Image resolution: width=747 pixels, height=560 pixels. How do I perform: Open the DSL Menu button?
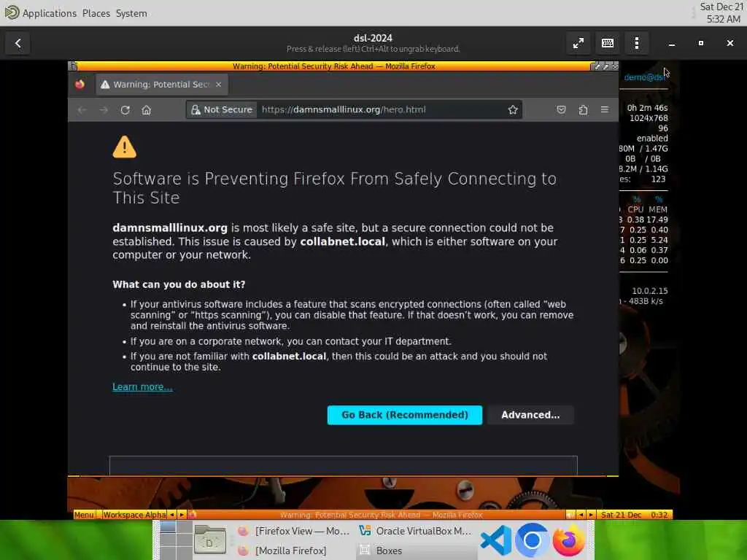click(84, 515)
